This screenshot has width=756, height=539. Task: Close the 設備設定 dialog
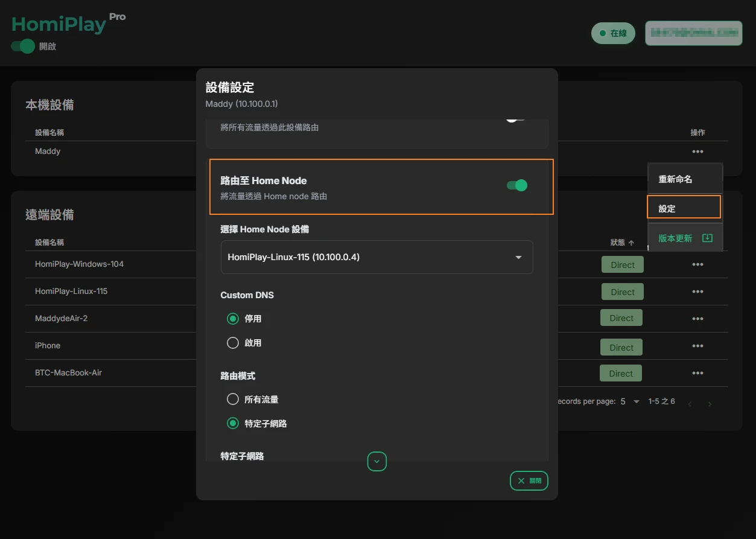tap(529, 481)
